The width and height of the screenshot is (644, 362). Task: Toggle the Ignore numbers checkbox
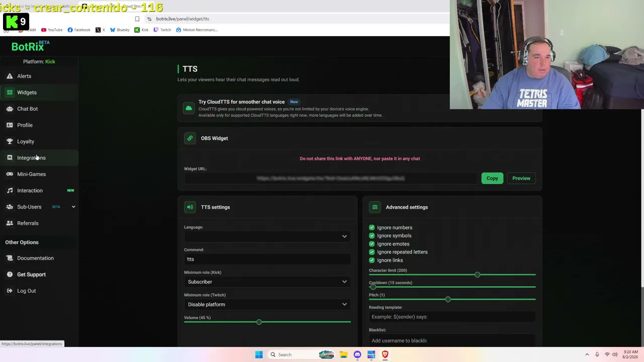tap(372, 227)
